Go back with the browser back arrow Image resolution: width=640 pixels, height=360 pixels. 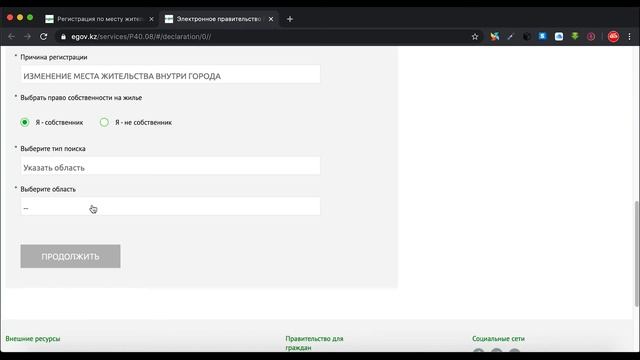[11, 37]
